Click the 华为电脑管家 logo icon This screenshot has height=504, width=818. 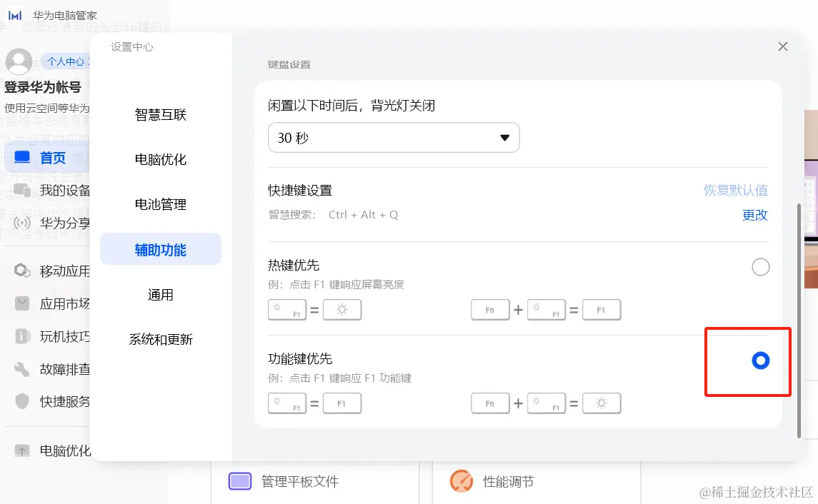pyautogui.click(x=15, y=15)
